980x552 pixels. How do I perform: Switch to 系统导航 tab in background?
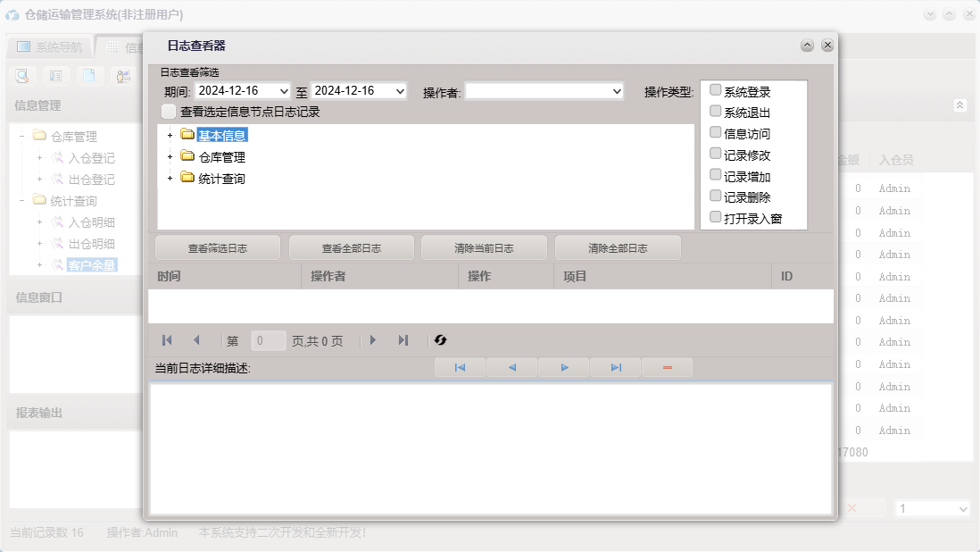click(x=49, y=46)
